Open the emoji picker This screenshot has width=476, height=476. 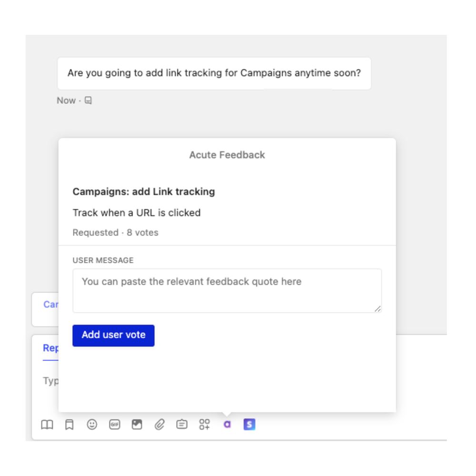tap(92, 425)
